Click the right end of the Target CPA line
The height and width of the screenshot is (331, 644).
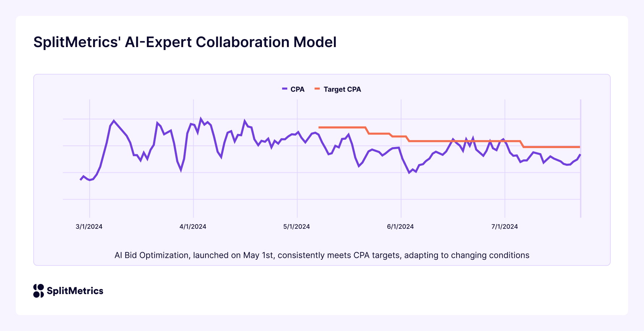pos(580,147)
